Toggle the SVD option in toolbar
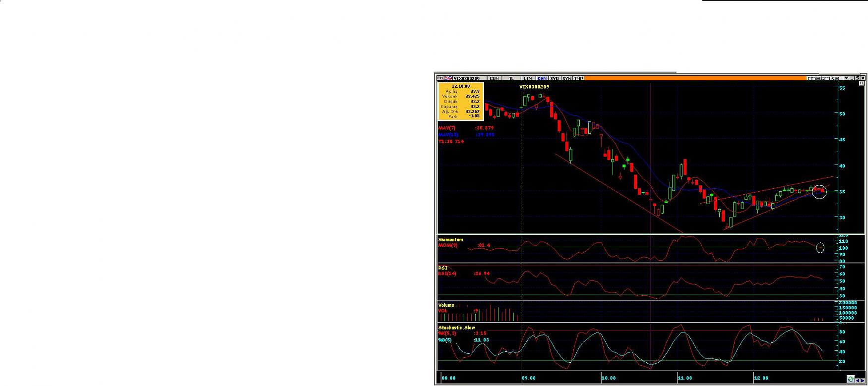 555,78
